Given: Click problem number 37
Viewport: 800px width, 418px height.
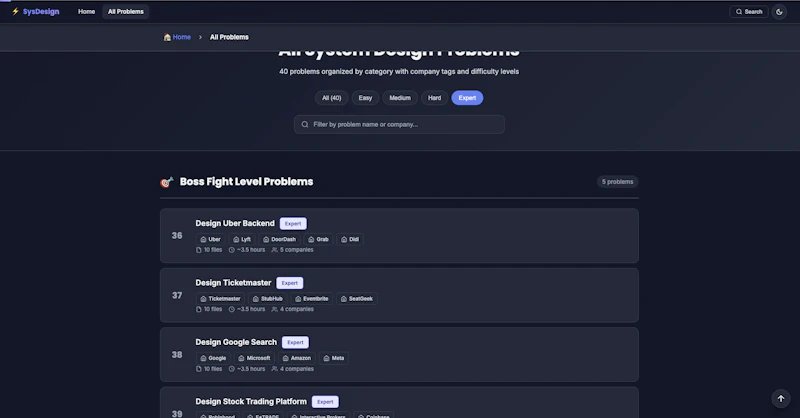Looking at the screenshot, I should click(177, 296).
